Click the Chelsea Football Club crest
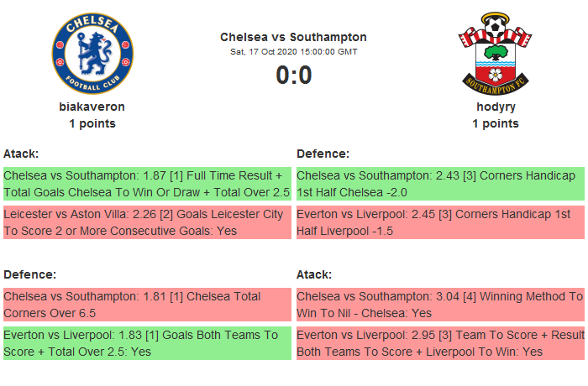Viewport: 588px width, 386px height. coord(92,53)
